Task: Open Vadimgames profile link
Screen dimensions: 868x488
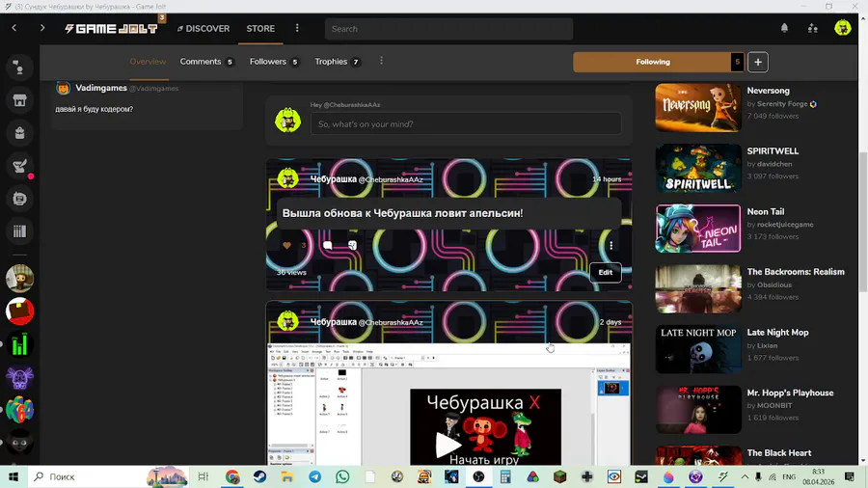Action: pos(100,88)
